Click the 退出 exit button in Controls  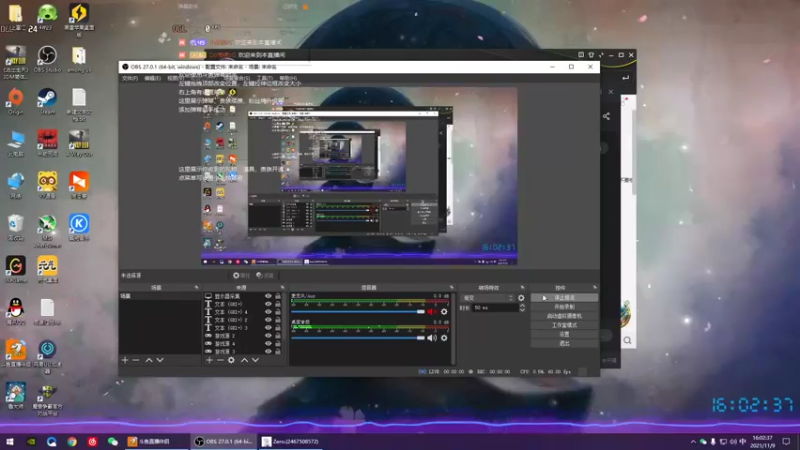click(x=564, y=344)
